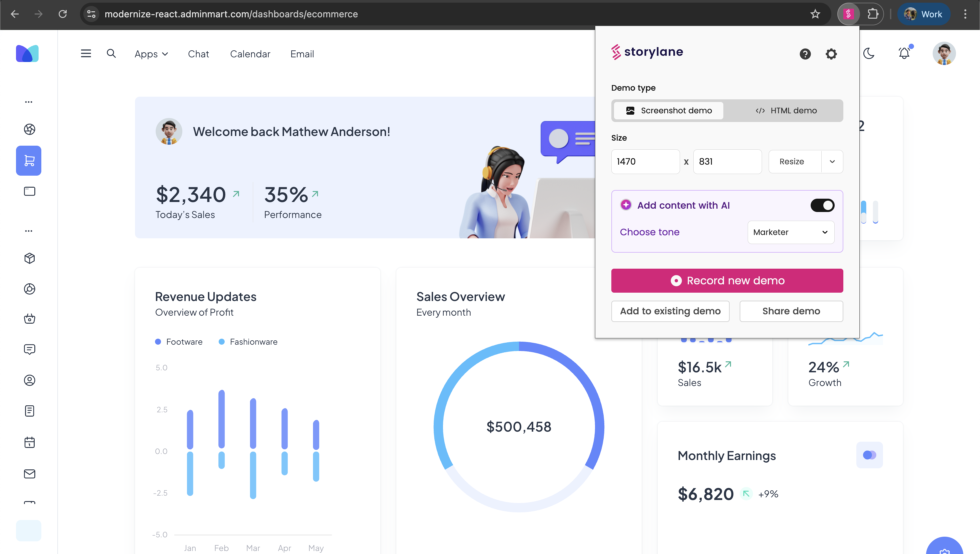Click the search magnifier icon
Image resolution: width=980 pixels, height=554 pixels.
[111, 54]
